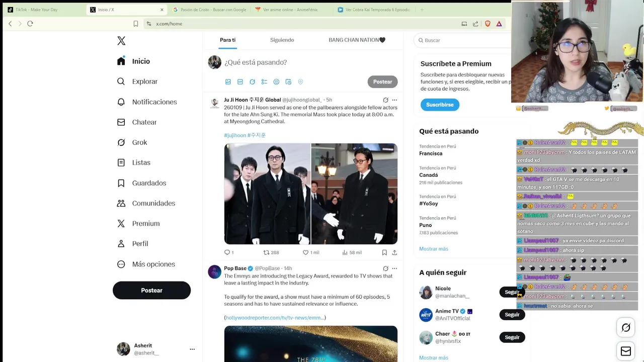Open left photo of Ju Ji Hoon post
The width and height of the screenshot is (644, 362).
[267, 194]
